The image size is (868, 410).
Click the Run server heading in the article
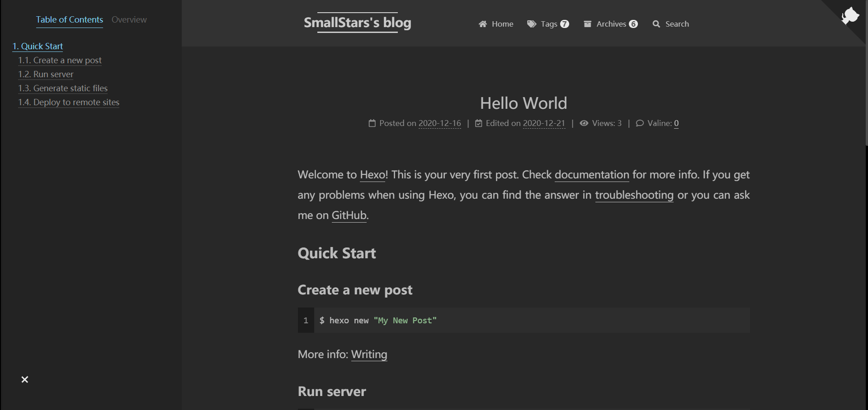[x=332, y=391]
